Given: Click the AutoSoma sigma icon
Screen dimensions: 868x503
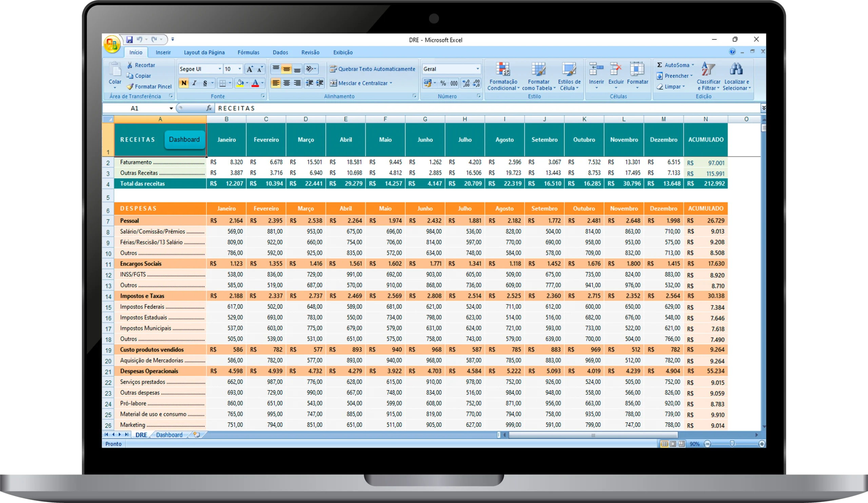Looking at the screenshot, I should coord(659,65).
